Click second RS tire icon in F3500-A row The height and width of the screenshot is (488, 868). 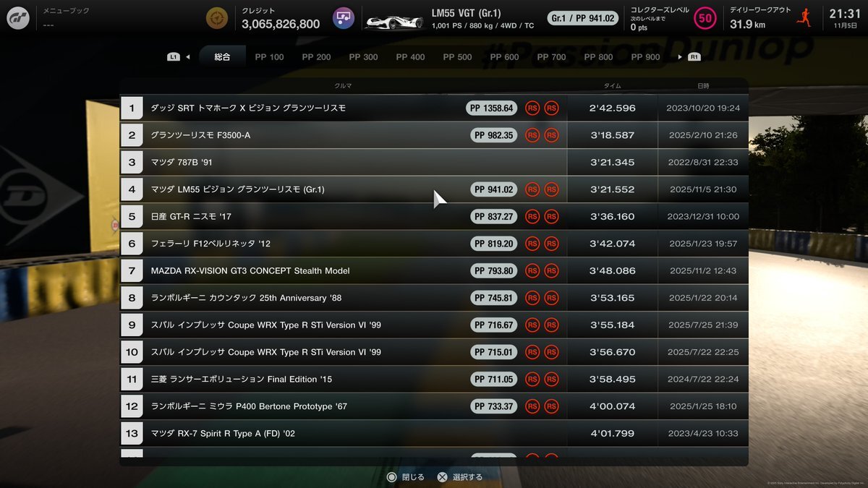point(551,135)
